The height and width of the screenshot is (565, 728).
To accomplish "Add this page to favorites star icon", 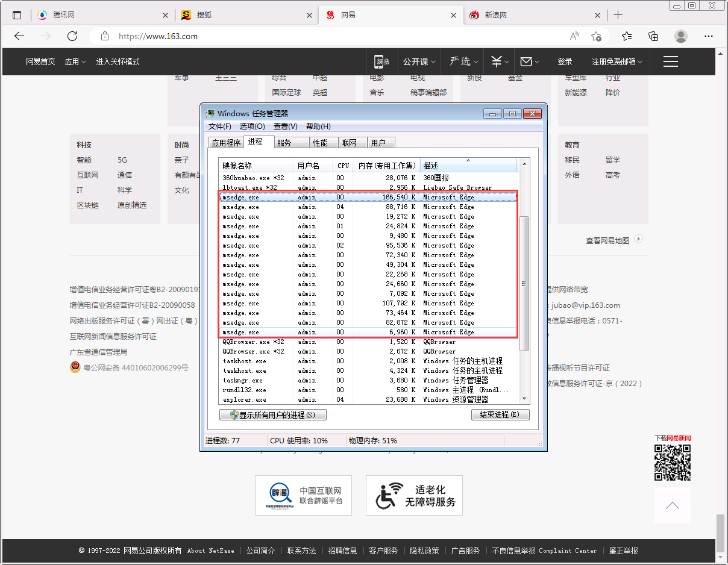I will pos(596,36).
